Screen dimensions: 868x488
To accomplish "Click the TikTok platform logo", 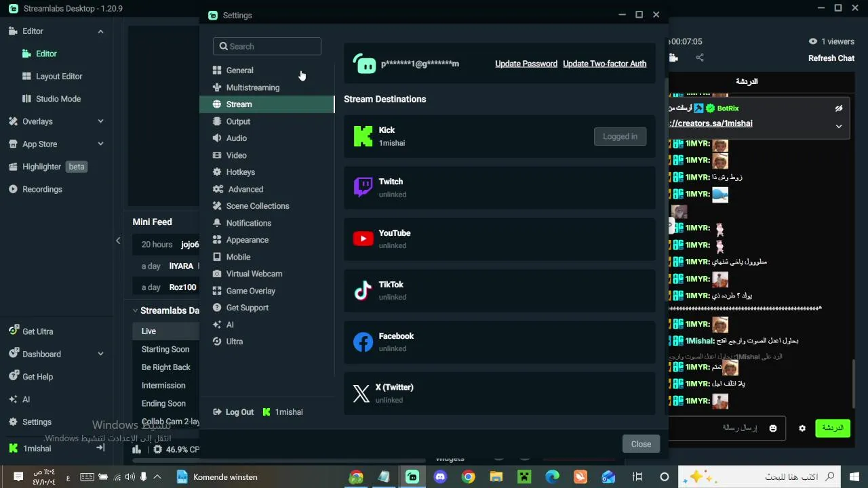I will coord(363,290).
